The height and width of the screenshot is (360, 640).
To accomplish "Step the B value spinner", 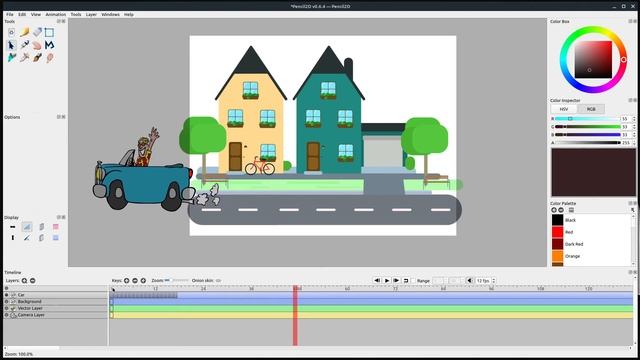I will (x=634, y=134).
